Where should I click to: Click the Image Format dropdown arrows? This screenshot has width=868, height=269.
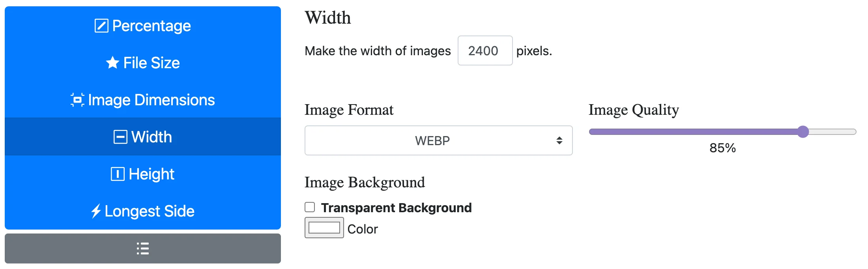(559, 140)
